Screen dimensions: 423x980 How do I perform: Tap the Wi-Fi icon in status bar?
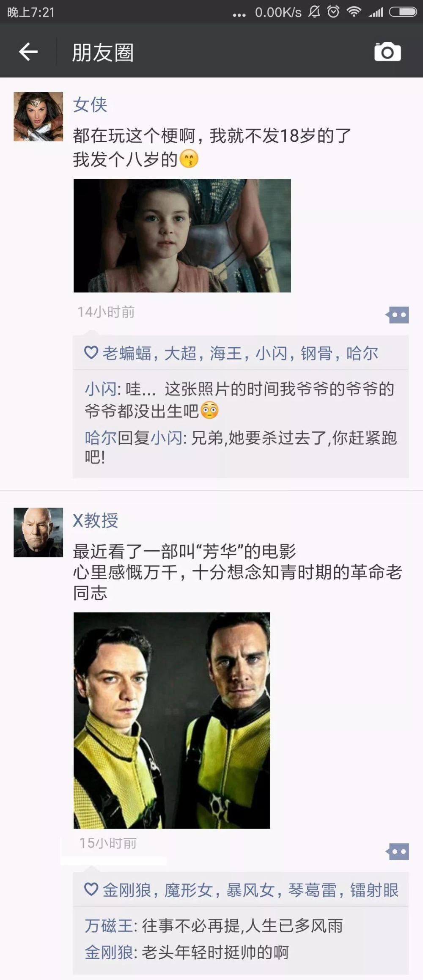pyautogui.click(x=353, y=12)
